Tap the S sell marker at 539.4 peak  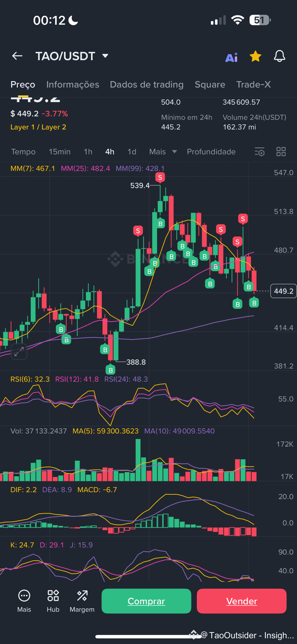pyautogui.click(x=160, y=177)
